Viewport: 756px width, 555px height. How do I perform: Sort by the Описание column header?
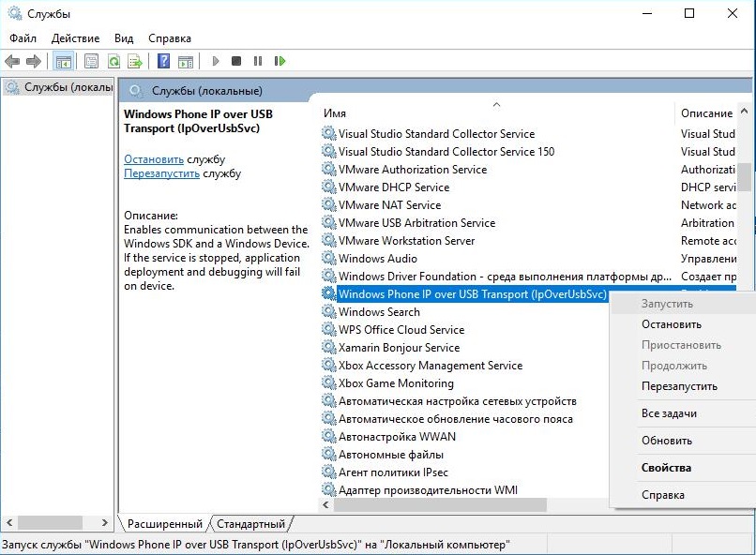coord(706,112)
